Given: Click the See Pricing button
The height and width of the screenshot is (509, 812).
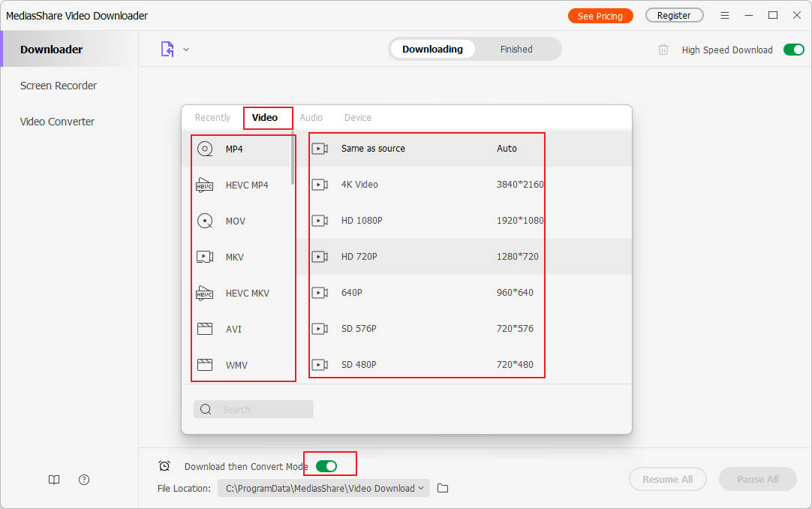Looking at the screenshot, I should pos(600,16).
